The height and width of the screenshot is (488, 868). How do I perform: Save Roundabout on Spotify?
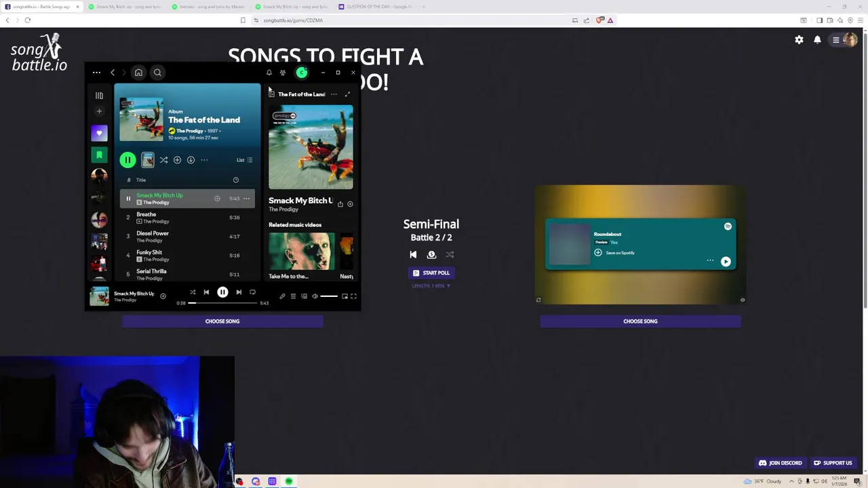click(x=615, y=253)
